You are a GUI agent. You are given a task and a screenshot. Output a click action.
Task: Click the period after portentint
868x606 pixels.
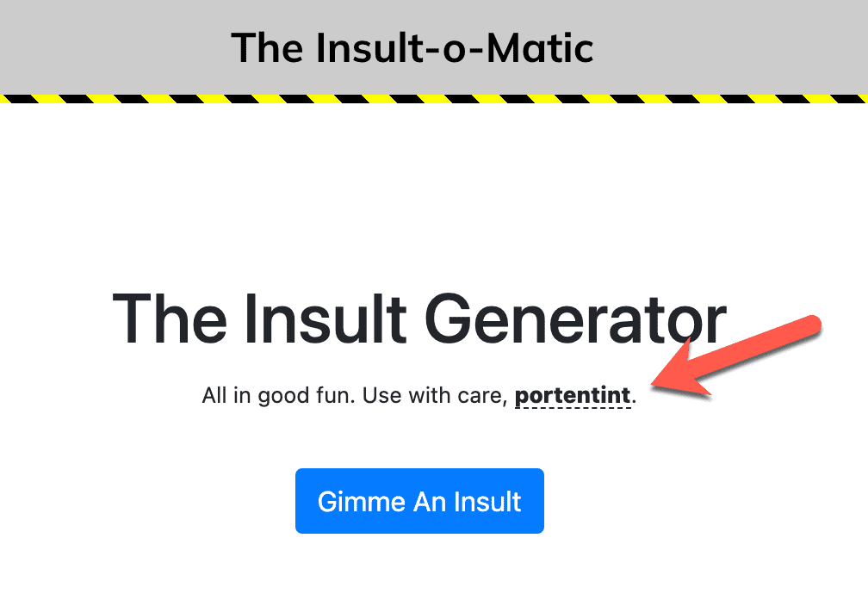[x=635, y=398]
